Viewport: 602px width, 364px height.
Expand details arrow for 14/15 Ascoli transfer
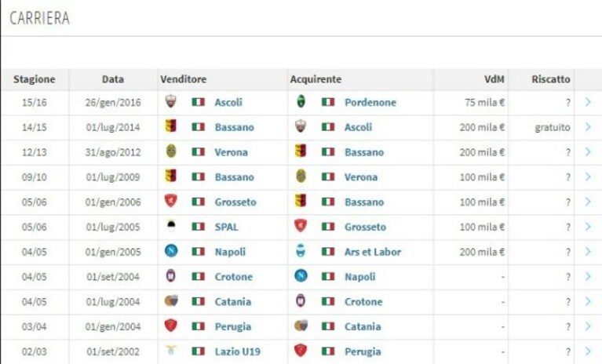coord(588,127)
